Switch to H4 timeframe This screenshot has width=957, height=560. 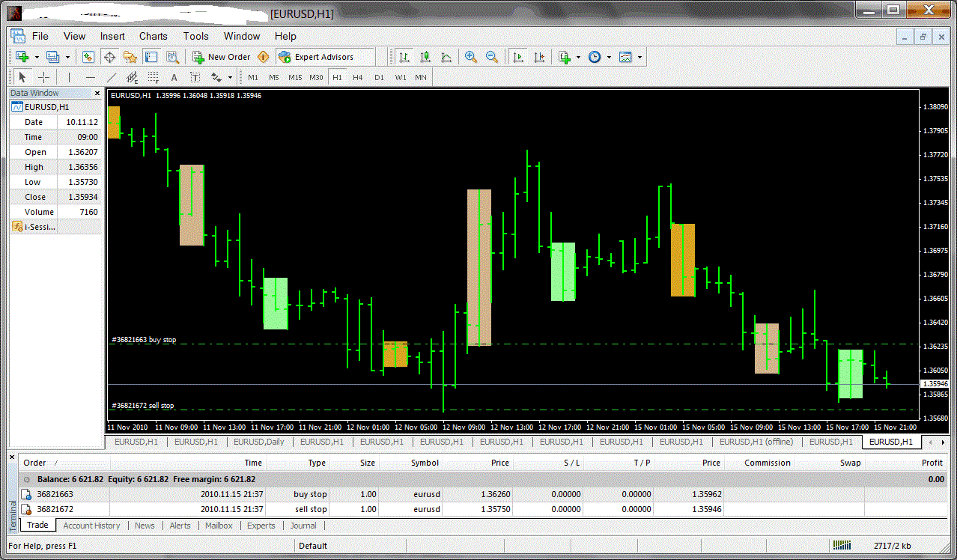358,77
